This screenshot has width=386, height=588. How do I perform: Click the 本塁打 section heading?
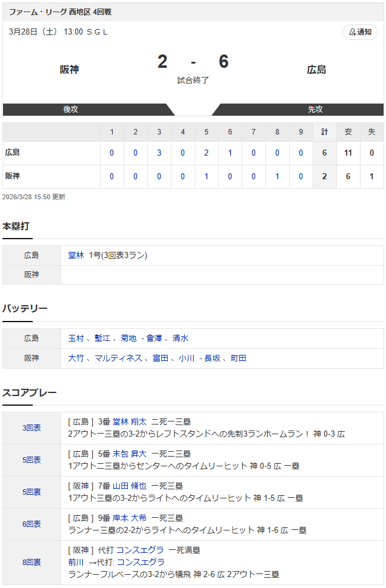(x=16, y=226)
